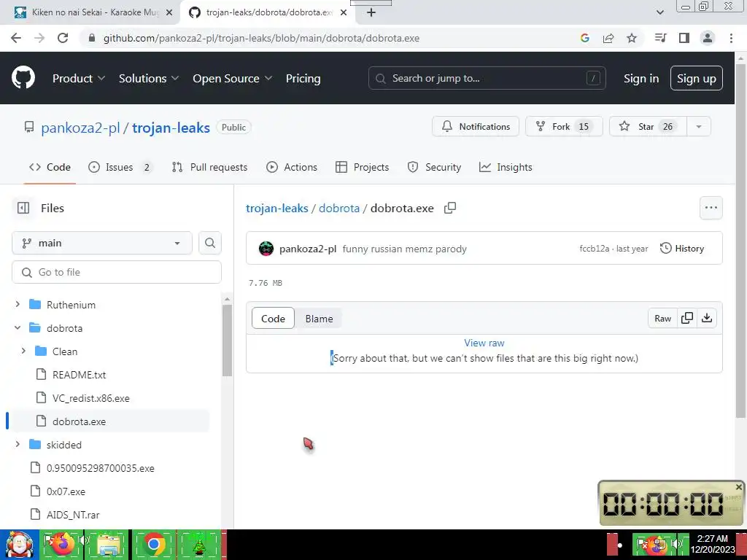
Task: Click the GitHub logo home icon
Action: tap(23, 78)
